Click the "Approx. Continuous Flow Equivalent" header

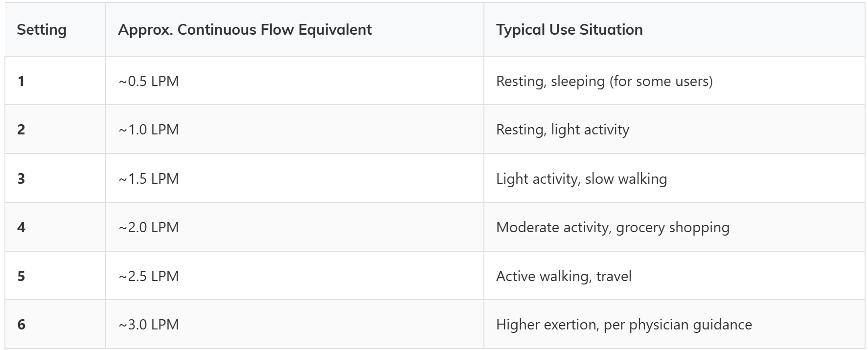245,30
